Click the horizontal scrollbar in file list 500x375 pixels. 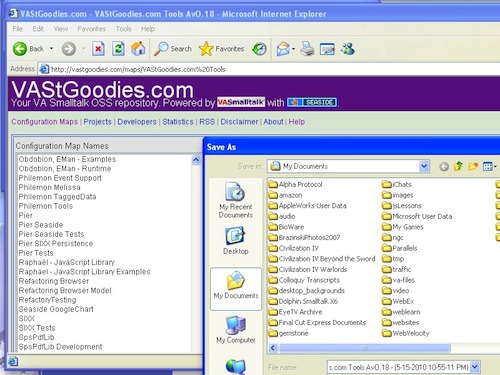coord(365,348)
